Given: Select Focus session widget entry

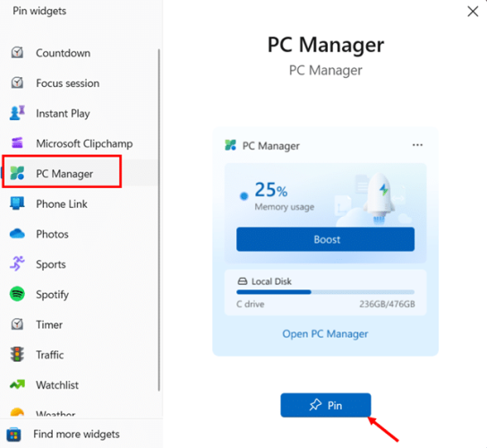Looking at the screenshot, I should pyautogui.click(x=80, y=83).
